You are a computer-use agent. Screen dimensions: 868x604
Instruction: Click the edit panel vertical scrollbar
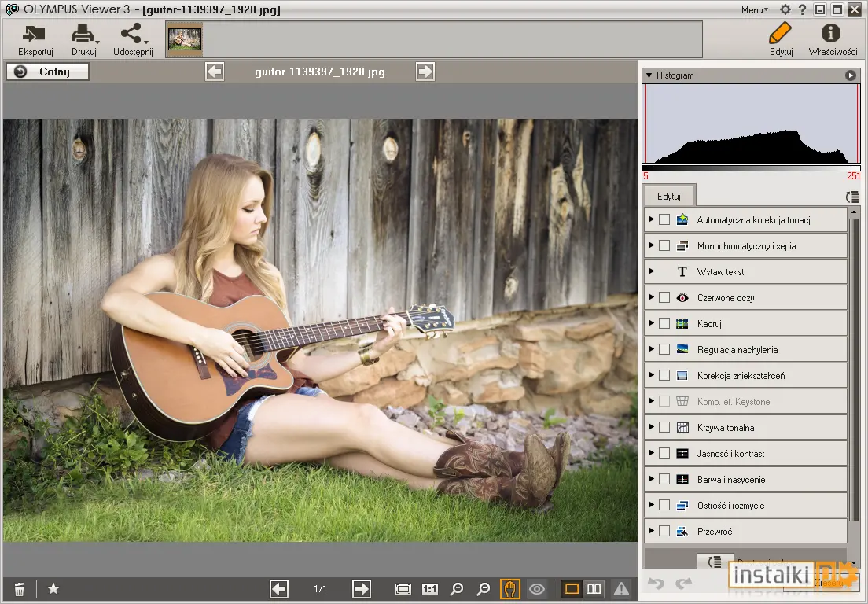[x=854, y=369]
